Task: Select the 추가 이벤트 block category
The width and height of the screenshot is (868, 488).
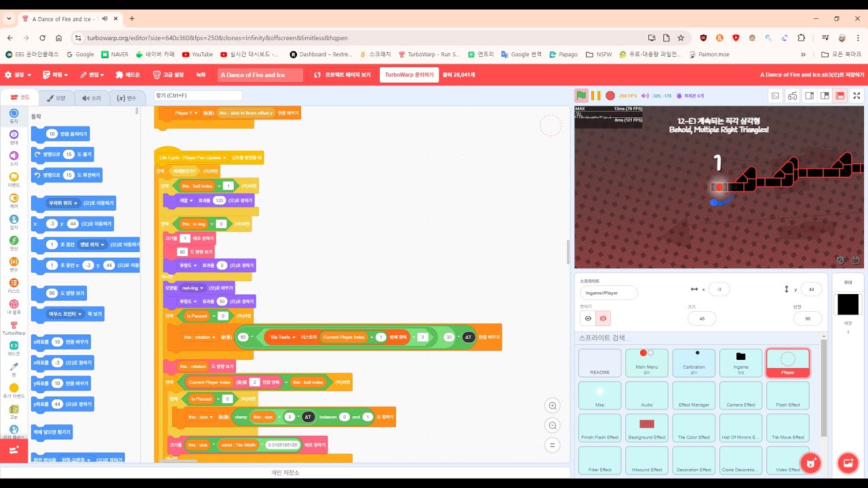Action: point(14,391)
